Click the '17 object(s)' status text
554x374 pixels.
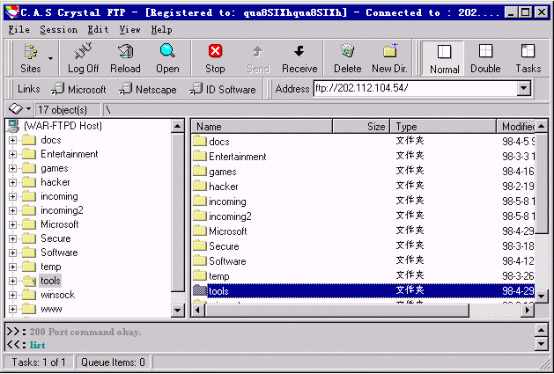click(x=63, y=110)
